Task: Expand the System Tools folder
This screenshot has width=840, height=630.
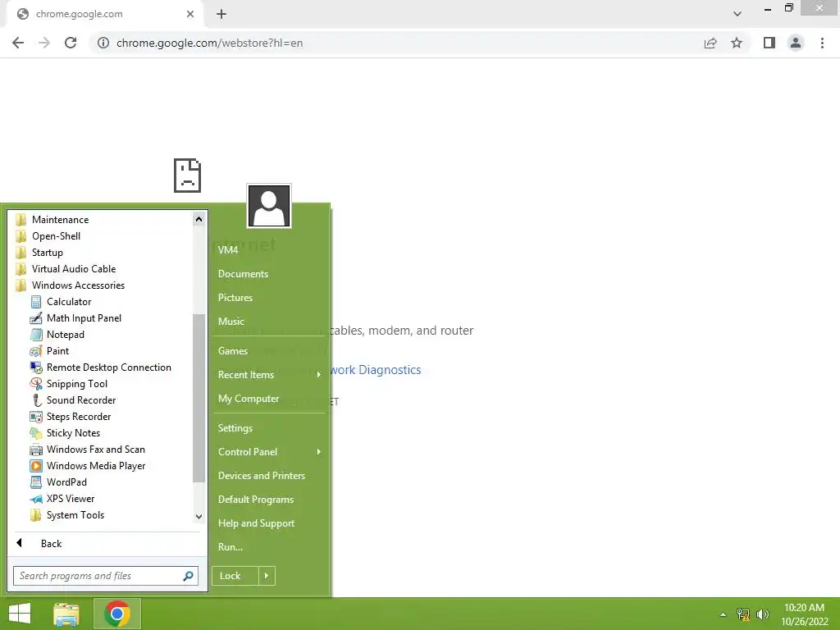Action: point(67,515)
